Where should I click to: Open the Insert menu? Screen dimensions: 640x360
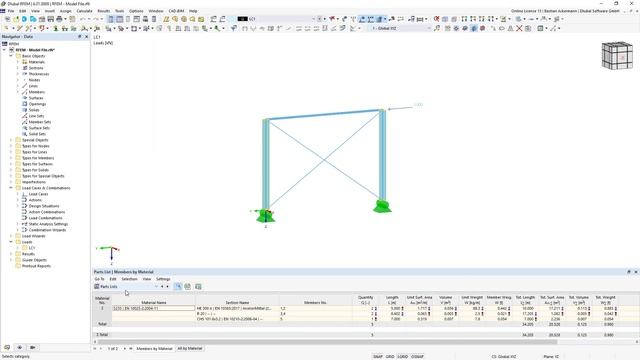point(50,11)
